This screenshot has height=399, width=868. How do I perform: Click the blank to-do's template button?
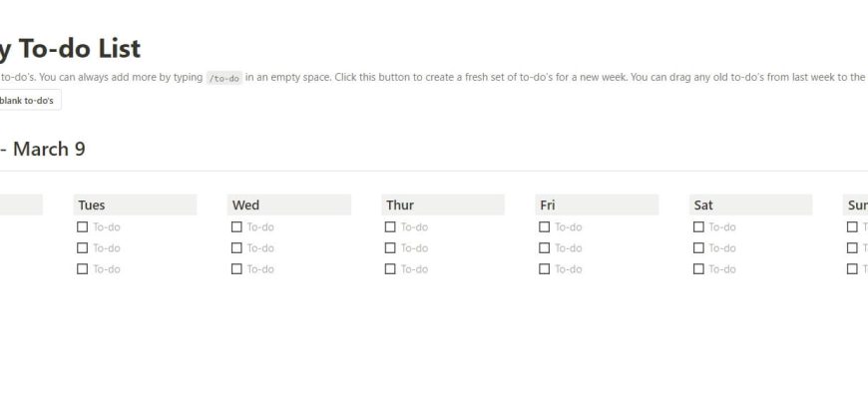pyautogui.click(x=30, y=101)
